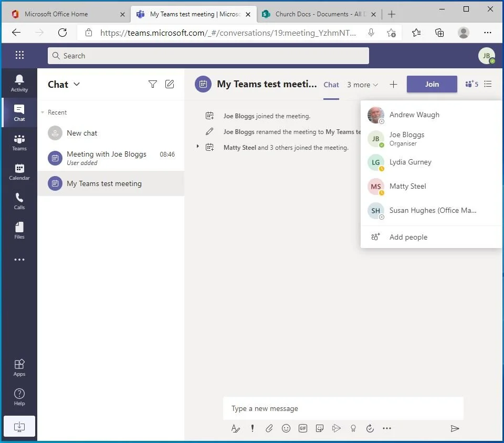Open a new browser tab
Image resolution: width=504 pixels, height=443 pixels.
(x=391, y=14)
